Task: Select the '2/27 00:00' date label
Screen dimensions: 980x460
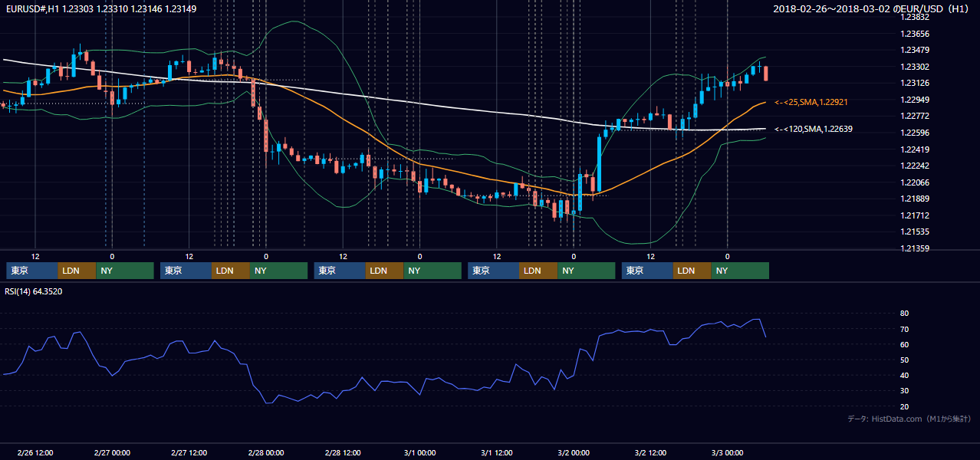Action: 112,453
